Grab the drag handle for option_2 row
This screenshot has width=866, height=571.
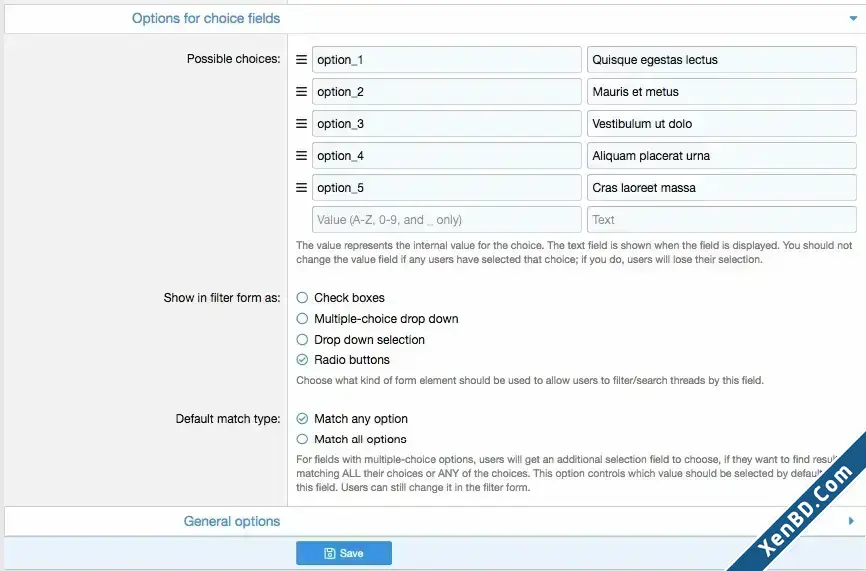pyautogui.click(x=301, y=92)
